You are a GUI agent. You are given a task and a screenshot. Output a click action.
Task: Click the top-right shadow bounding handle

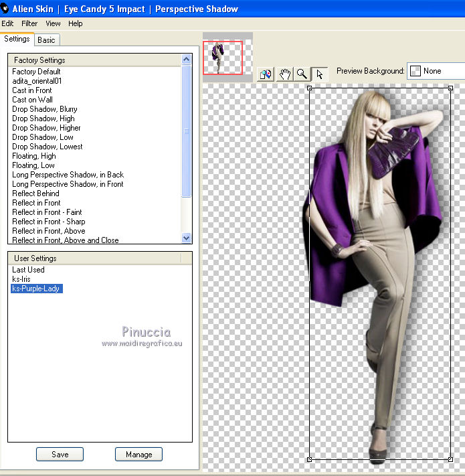click(450, 88)
